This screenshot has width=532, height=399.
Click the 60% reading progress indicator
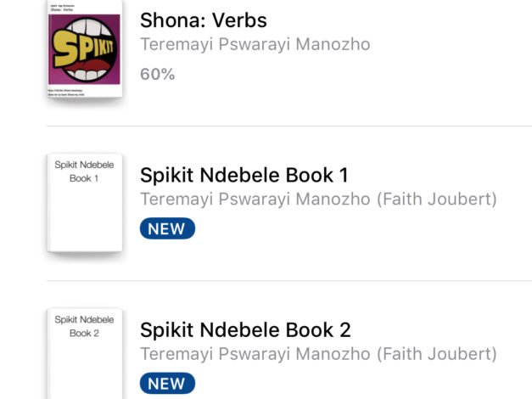(157, 74)
